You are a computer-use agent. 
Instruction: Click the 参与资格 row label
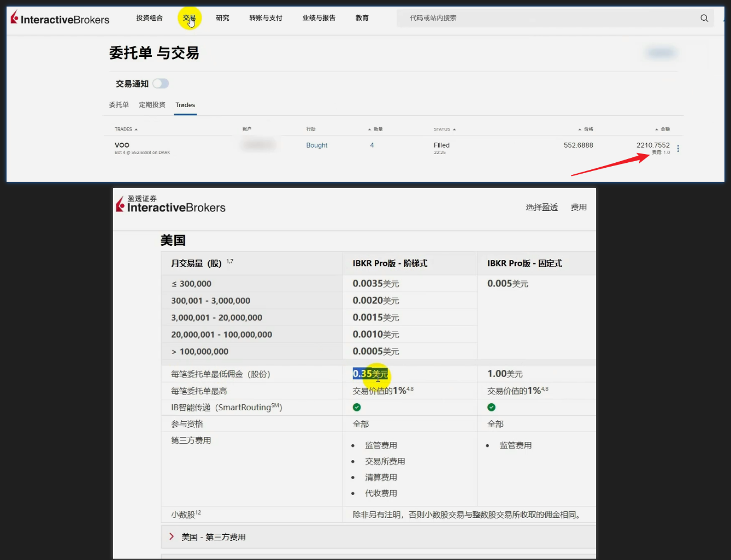(187, 424)
